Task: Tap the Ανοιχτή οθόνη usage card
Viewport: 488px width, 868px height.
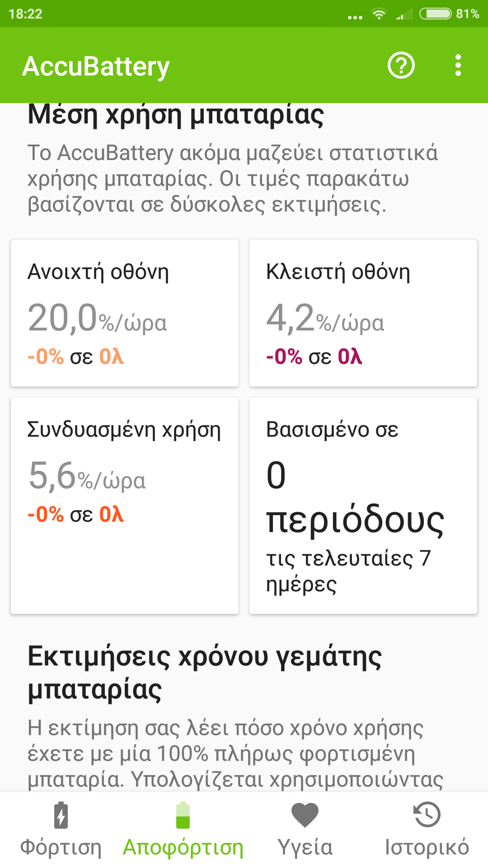Action: 125,313
